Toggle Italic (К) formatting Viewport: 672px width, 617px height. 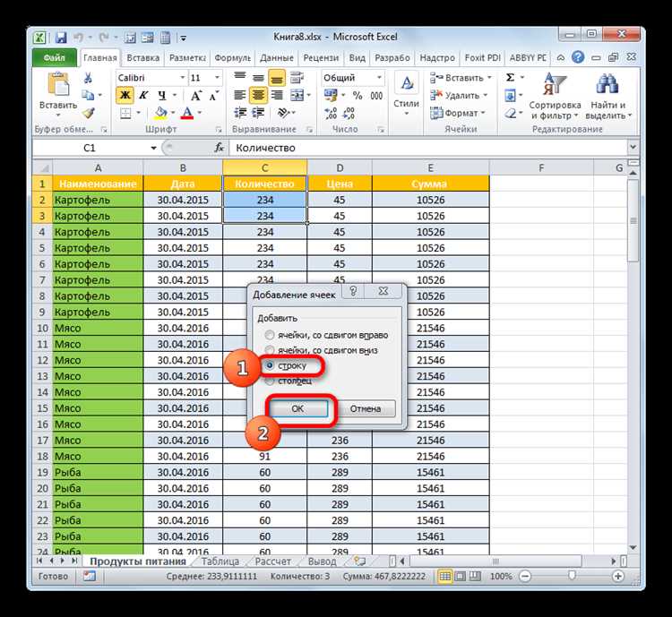[x=143, y=95]
